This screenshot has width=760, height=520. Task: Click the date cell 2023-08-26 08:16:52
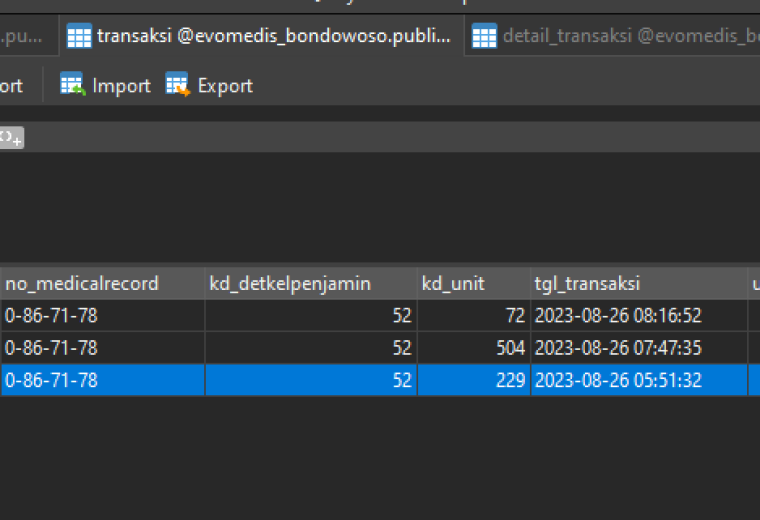(639, 316)
